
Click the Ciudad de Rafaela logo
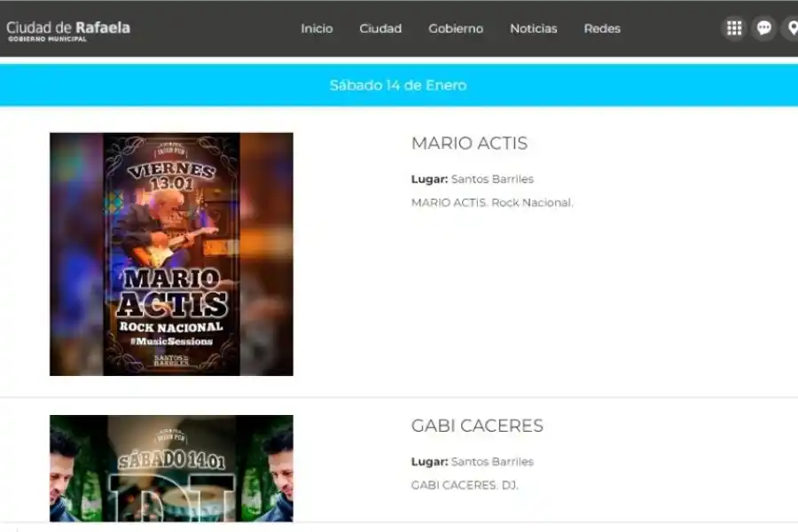tap(69, 28)
